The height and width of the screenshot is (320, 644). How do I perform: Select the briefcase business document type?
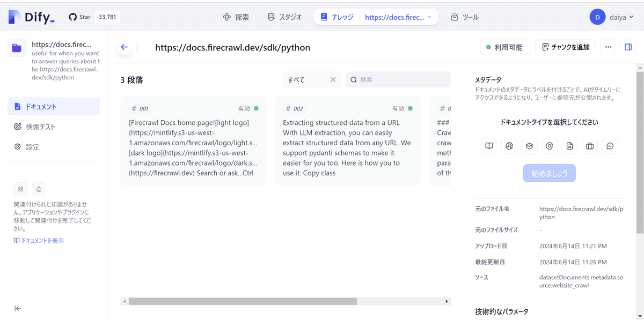[590, 146]
